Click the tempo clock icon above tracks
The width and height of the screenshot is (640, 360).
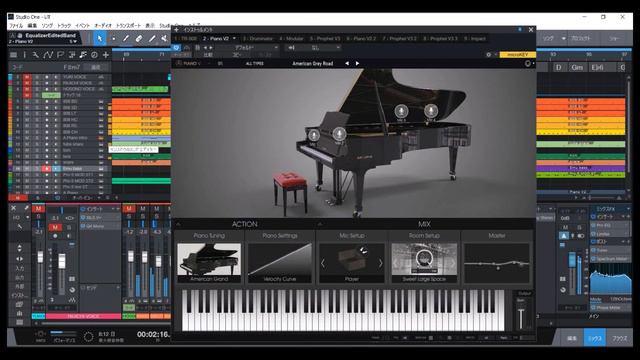tap(94, 55)
